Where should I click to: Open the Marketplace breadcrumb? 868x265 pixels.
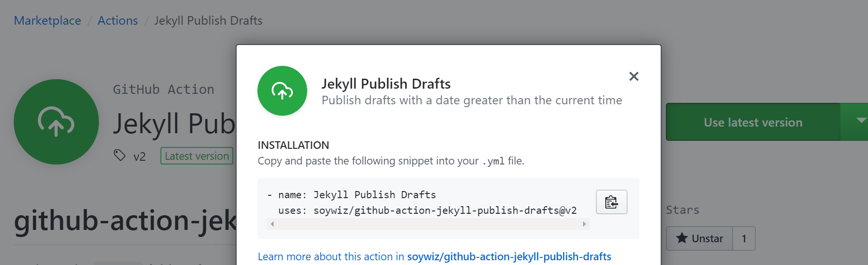tap(47, 21)
